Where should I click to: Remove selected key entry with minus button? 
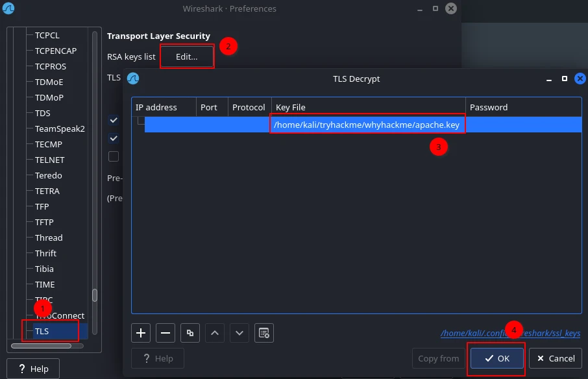165,333
